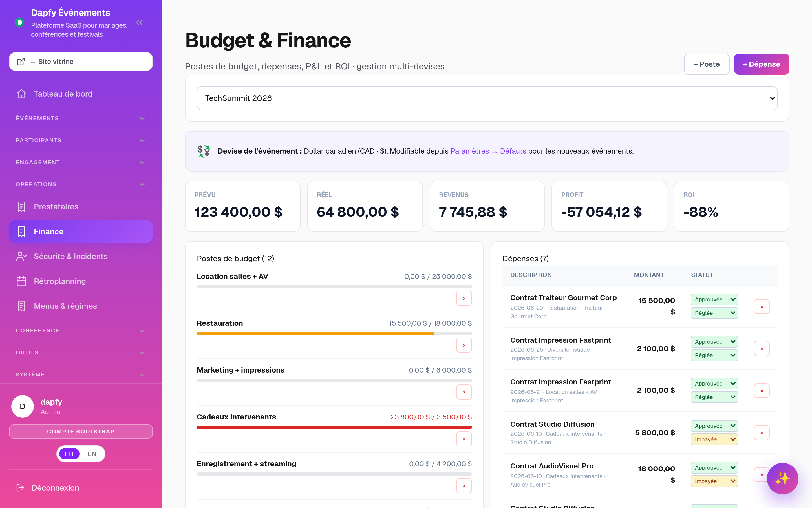Delete the Cadeaux intervenants budget item
812x508 pixels.
tap(464, 439)
